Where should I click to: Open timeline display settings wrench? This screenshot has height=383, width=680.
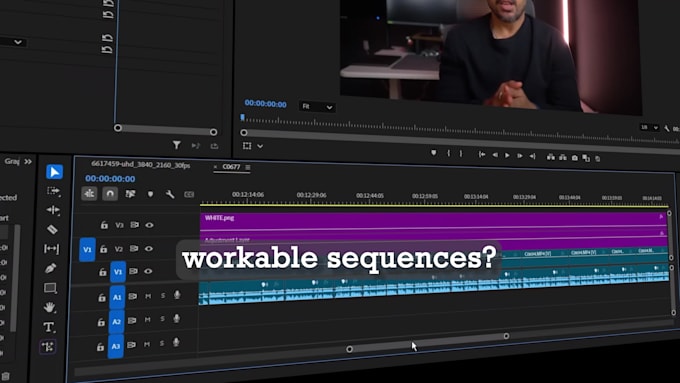(170, 194)
